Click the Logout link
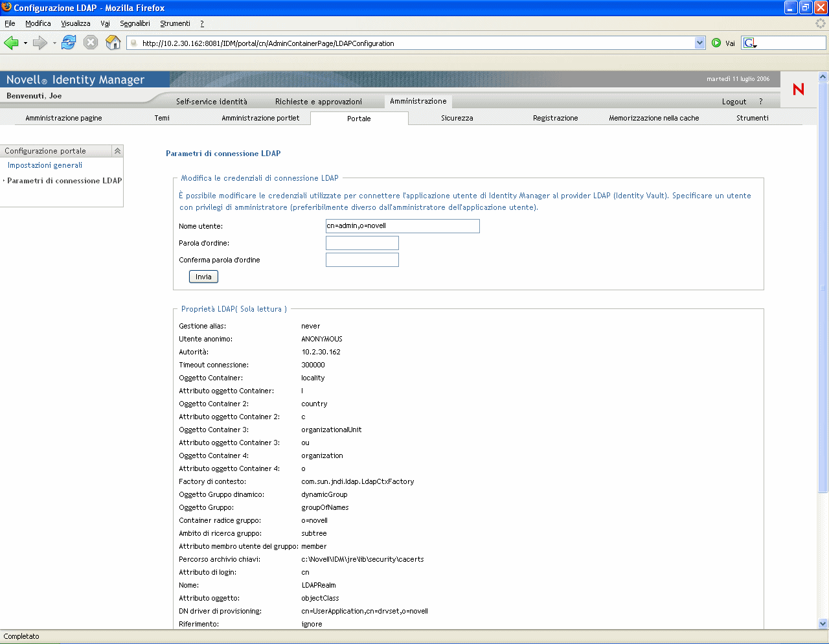Screen dimensions: 829x644 pos(734,102)
